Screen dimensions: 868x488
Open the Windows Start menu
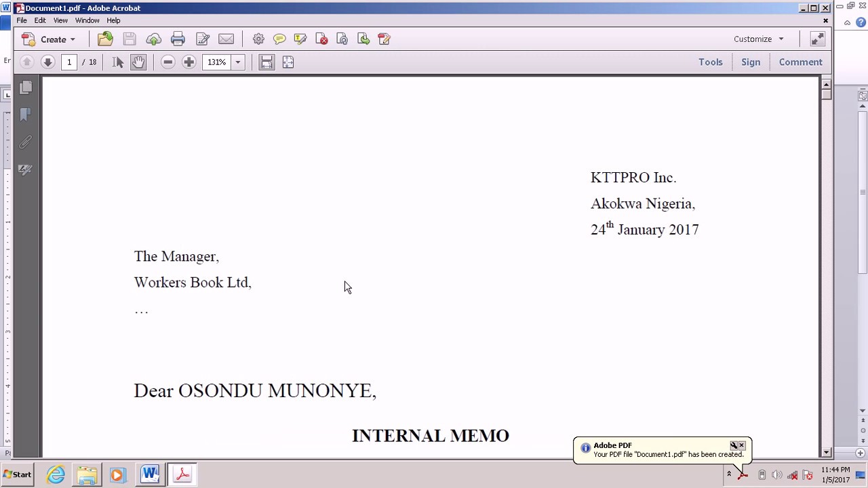click(x=18, y=474)
